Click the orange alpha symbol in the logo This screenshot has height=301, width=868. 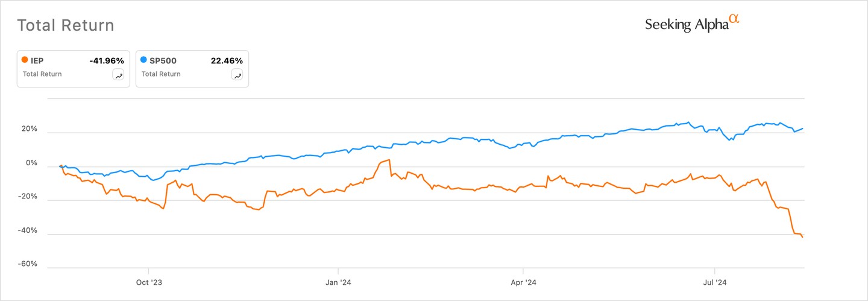tap(734, 19)
